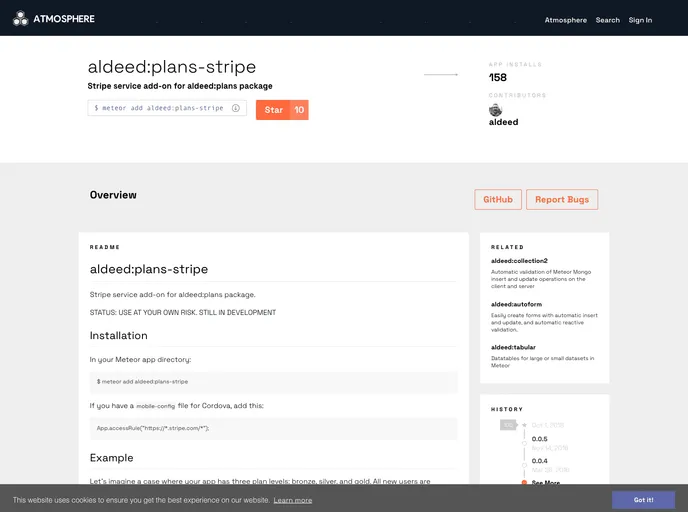688x512 pixels.
Task: Click the STATUS: USE AT YOUR OWN RISK line
Action: coord(183,312)
